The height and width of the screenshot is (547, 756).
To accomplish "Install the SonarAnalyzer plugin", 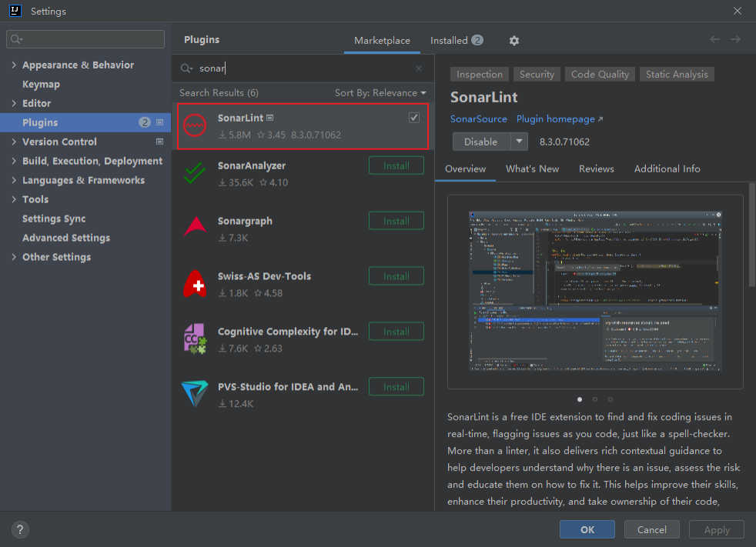I will click(x=396, y=165).
